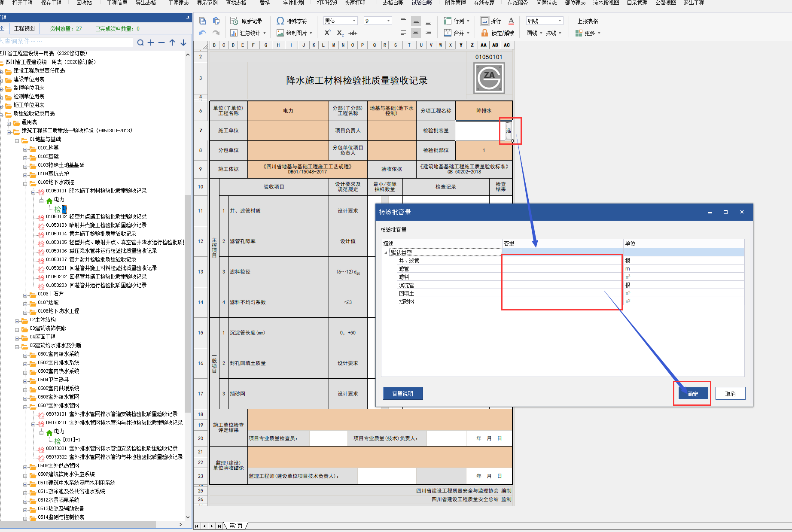Apply subscript X₂ formatting
The image size is (792, 532).
(x=340, y=33)
